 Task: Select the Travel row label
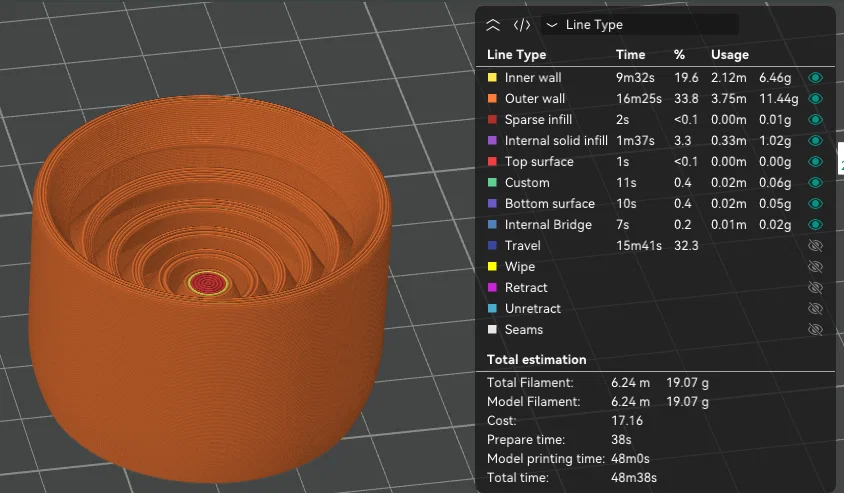click(522, 245)
